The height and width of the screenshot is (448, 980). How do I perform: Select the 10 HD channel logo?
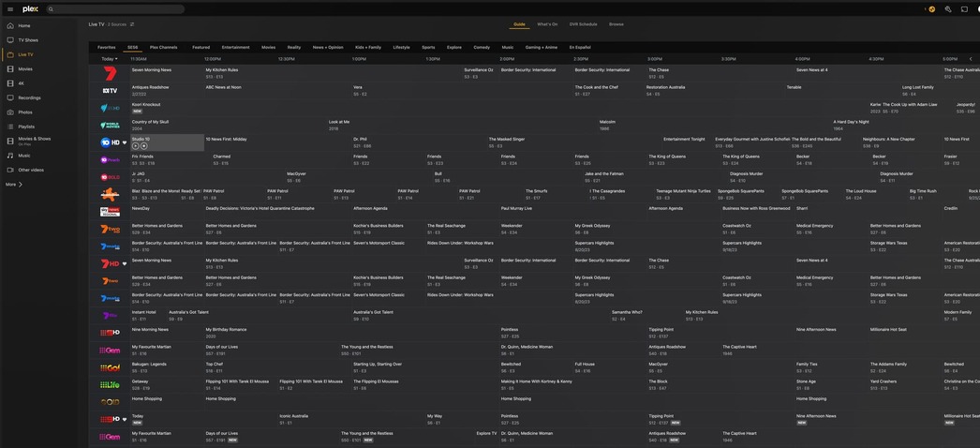coord(110,142)
